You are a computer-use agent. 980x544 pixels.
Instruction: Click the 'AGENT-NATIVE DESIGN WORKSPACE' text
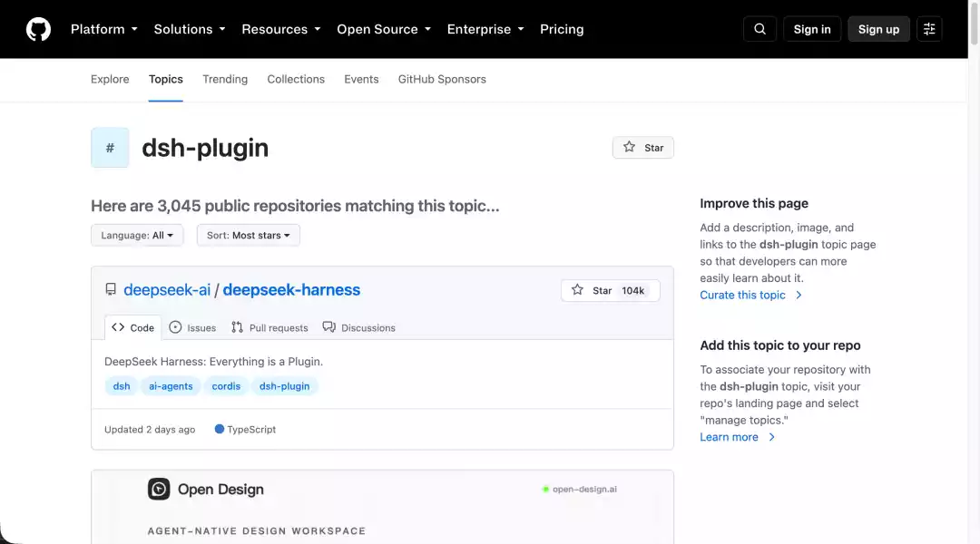256,530
